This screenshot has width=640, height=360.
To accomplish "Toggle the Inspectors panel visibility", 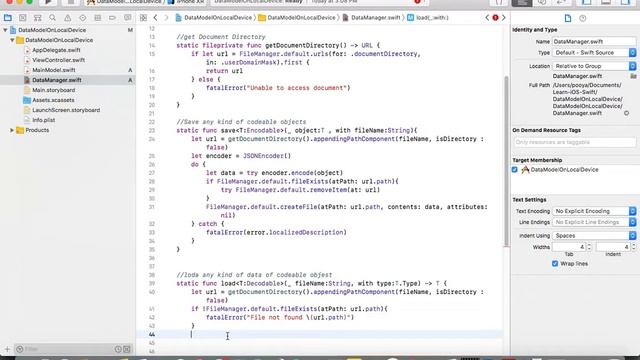I will click(x=625, y=2).
